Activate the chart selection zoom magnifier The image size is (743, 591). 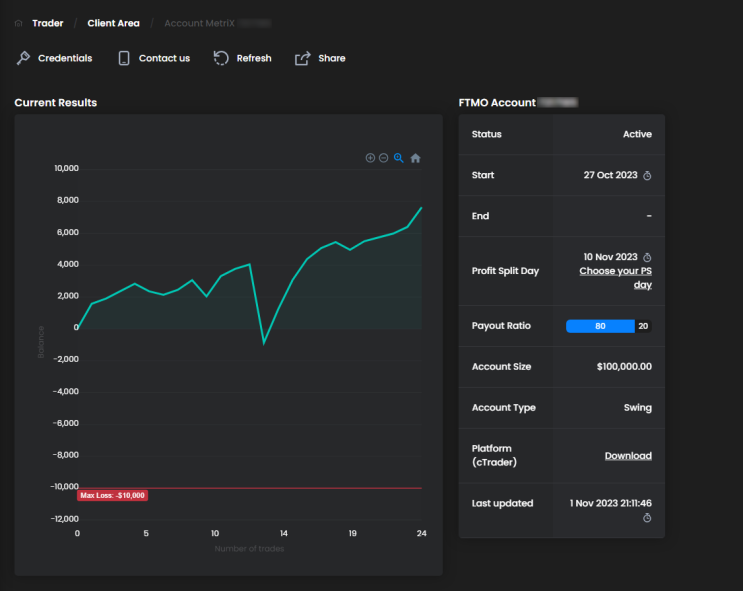pos(399,158)
